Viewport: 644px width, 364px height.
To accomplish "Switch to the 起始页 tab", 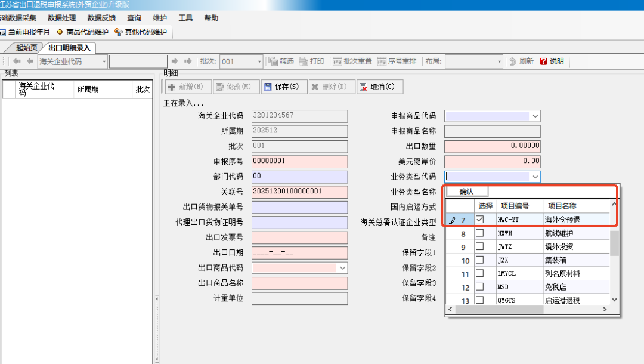I will pyautogui.click(x=26, y=48).
